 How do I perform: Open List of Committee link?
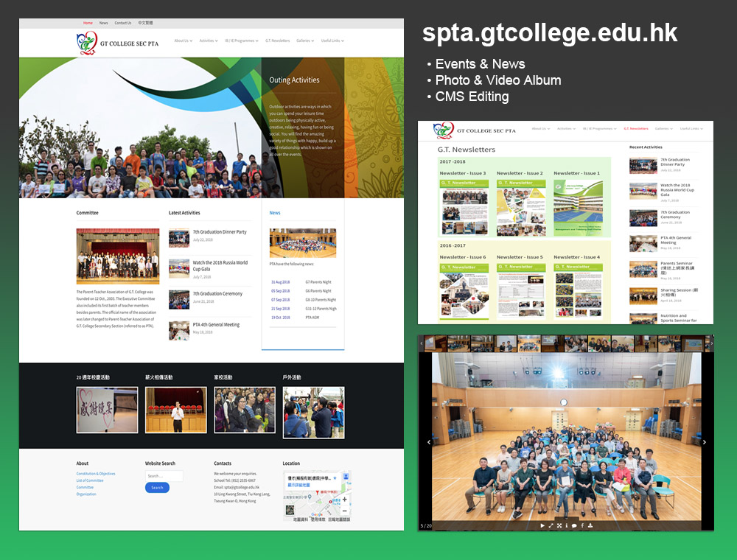pyautogui.click(x=90, y=480)
